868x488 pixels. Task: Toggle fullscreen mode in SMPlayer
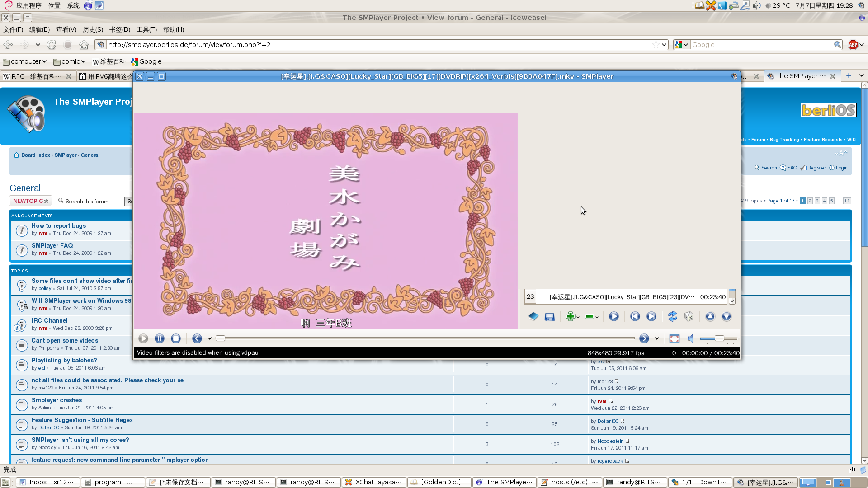tap(674, 338)
